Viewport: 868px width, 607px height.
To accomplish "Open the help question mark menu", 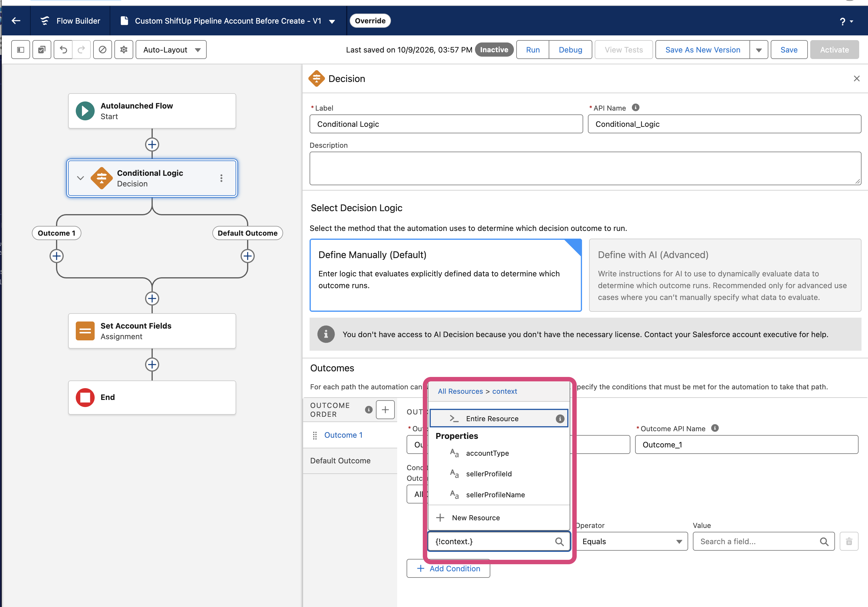I will [846, 22].
